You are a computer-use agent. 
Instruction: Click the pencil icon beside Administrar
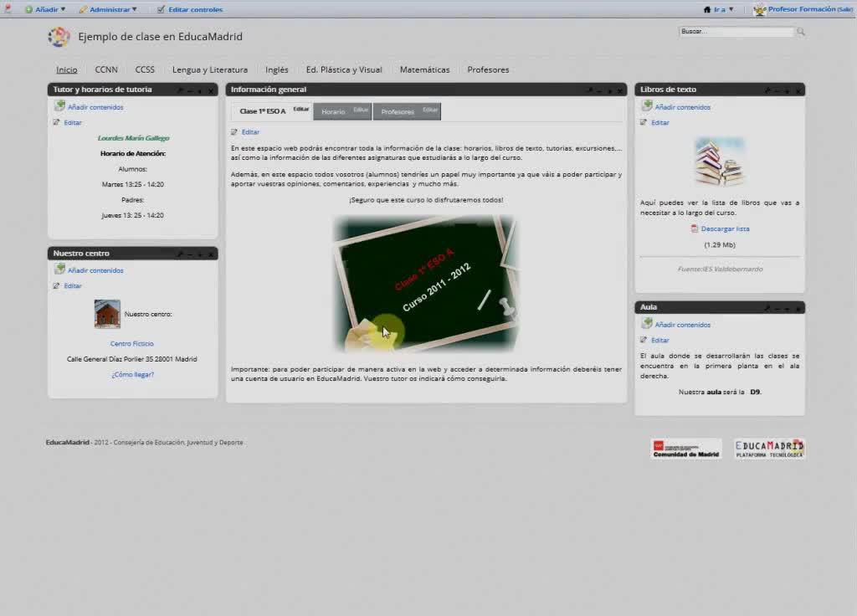tap(83, 9)
